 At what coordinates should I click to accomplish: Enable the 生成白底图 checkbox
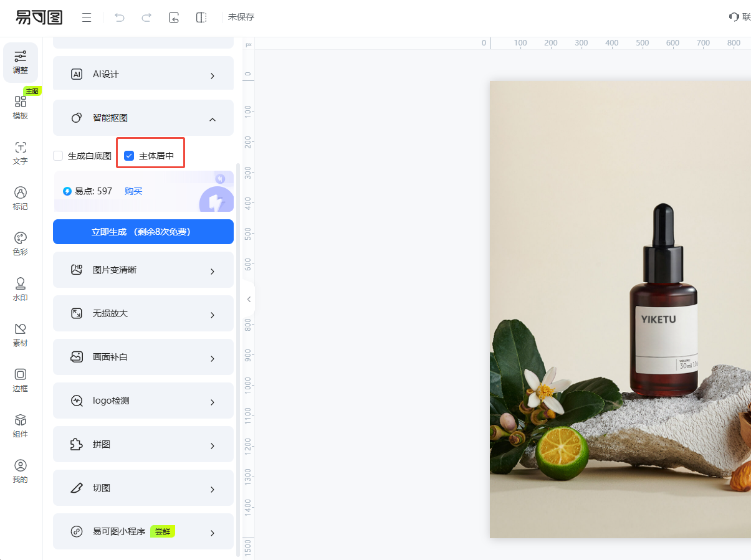coord(58,156)
